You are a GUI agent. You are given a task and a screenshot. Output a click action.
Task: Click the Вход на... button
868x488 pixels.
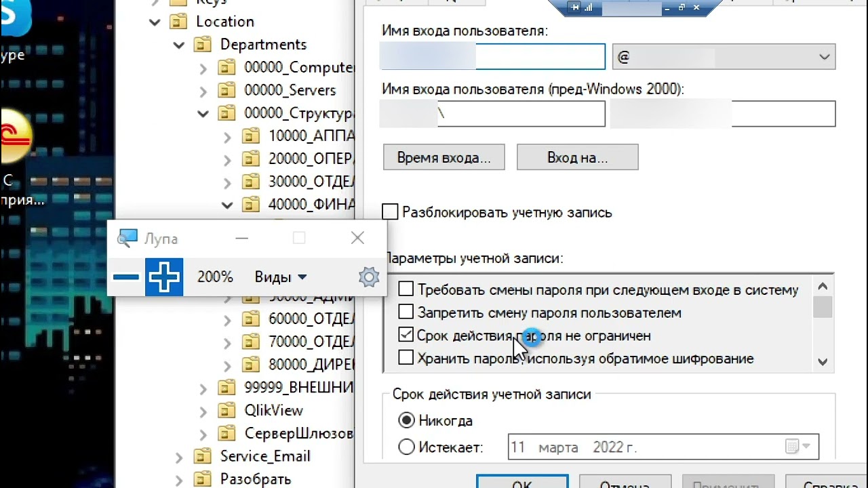[578, 158]
